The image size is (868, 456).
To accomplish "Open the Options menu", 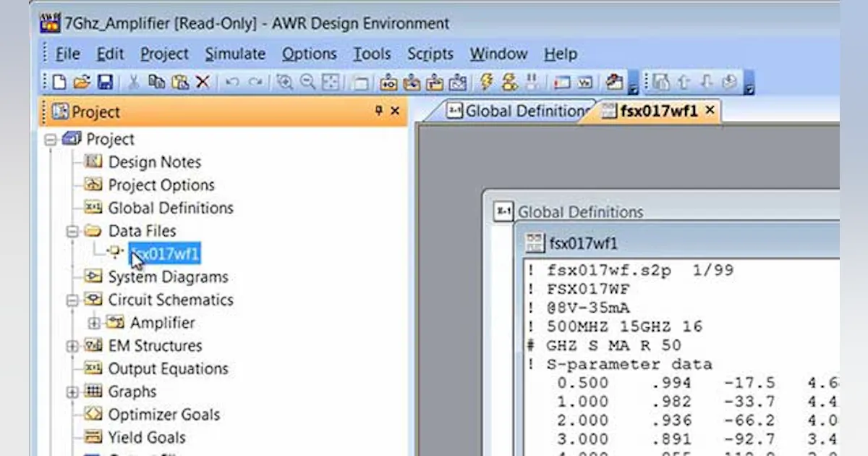I will [x=310, y=54].
